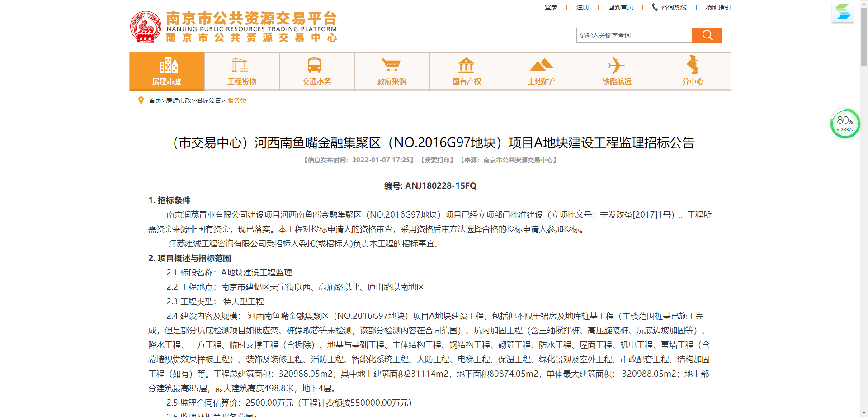Open the 铁路航运 airplane icon section
The width and height of the screenshot is (868, 417).
617,71
